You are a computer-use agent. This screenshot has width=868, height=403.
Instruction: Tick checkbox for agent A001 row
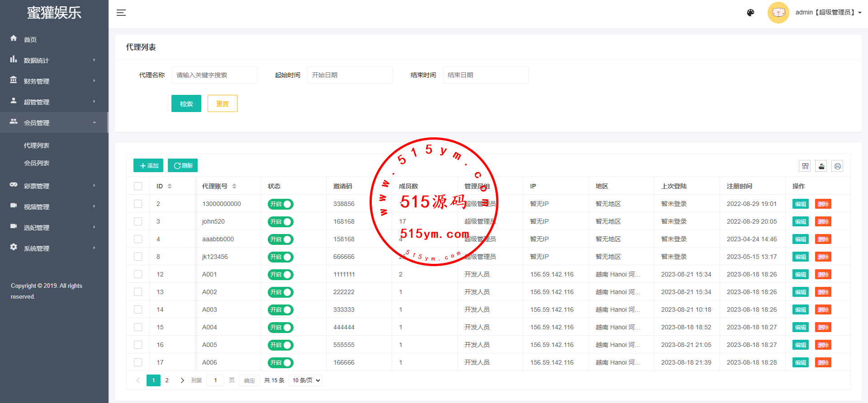(138, 274)
